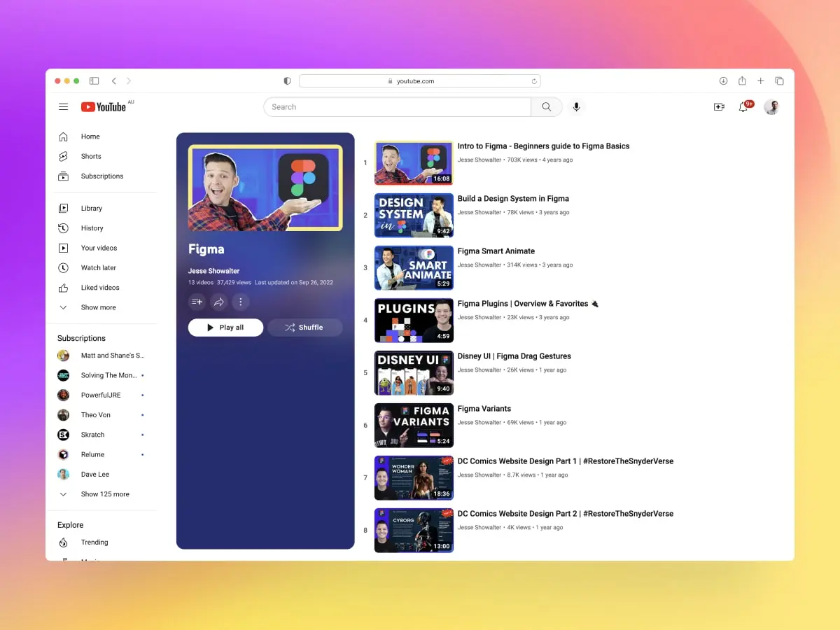Image resolution: width=840 pixels, height=630 pixels.
Task: Expand Show more in sidebar
Action: (x=98, y=307)
